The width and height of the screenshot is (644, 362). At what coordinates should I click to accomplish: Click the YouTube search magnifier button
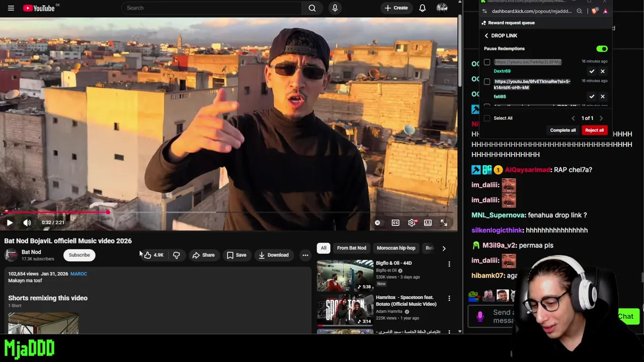click(312, 8)
